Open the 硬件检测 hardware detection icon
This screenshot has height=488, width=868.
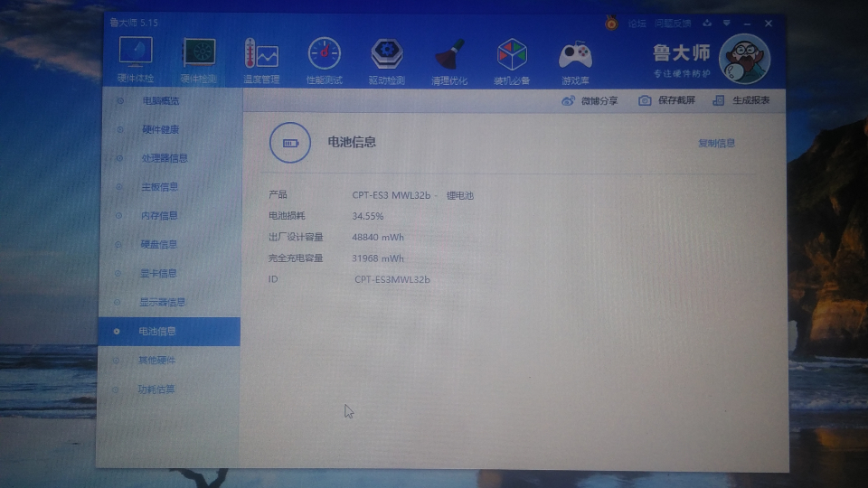tap(199, 61)
